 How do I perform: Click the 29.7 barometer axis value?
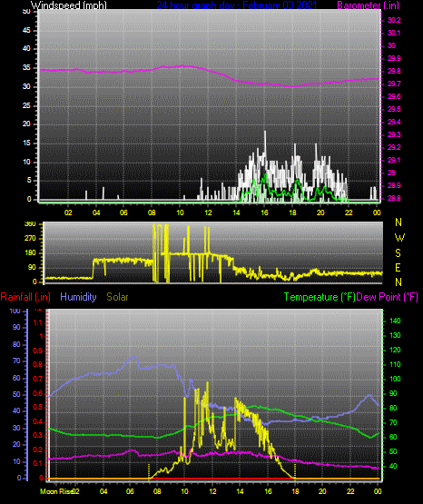coord(394,84)
